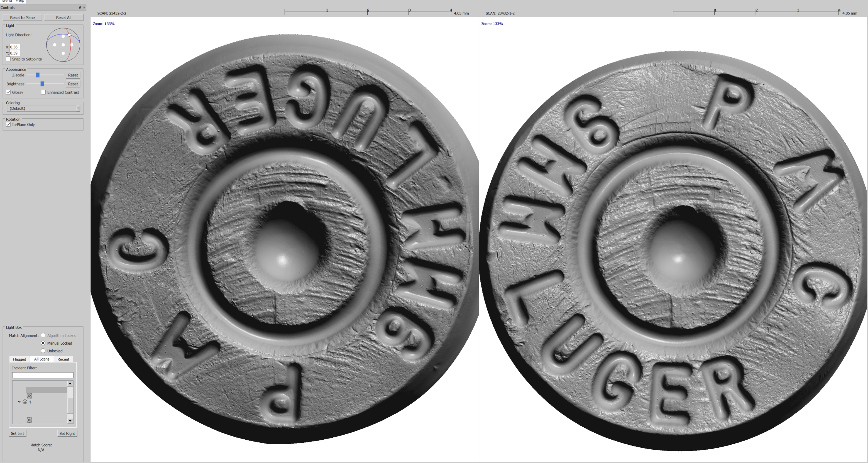Click 'SCAN: 23432-2-2' label
Image resolution: width=868 pixels, height=463 pixels.
pyautogui.click(x=112, y=13)
